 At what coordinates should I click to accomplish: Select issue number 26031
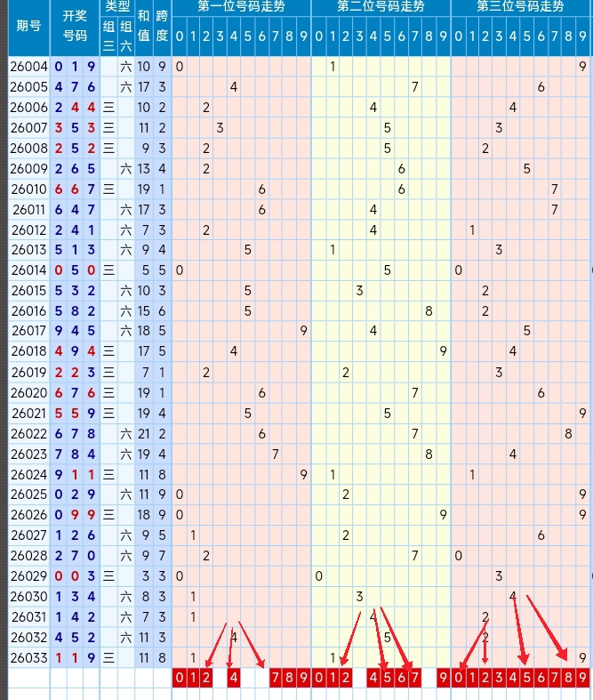point(29,617)
